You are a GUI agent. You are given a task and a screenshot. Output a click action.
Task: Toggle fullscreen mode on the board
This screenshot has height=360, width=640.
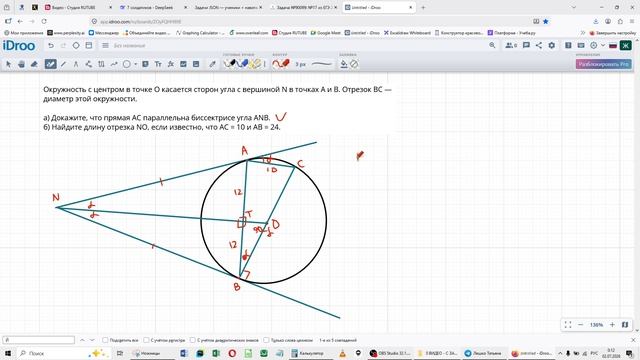pos(568,324)
